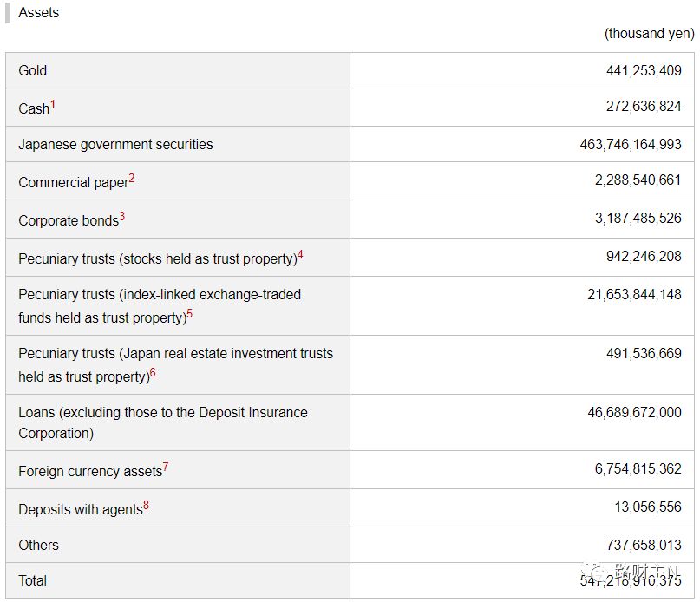Viewport: 700px width, 602px height.
Task: Select the Gold row label
Action: (x=33, y=70)
